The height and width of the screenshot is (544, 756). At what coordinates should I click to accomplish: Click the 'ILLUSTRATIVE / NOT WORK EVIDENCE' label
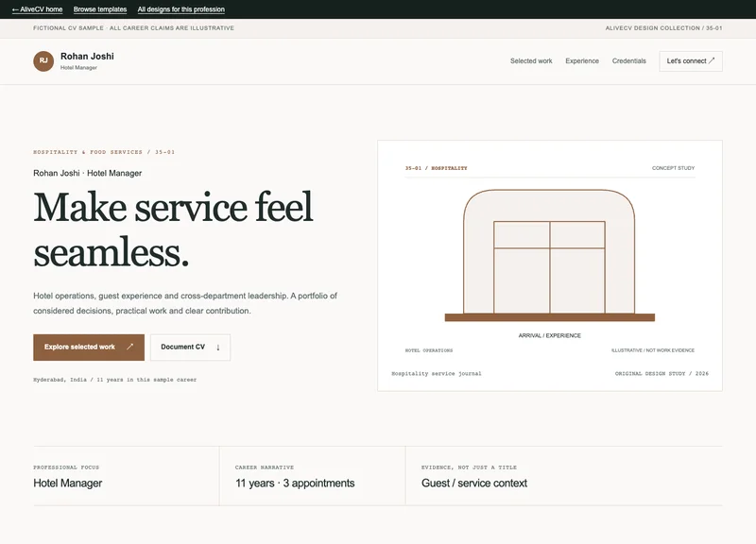[653, 350]
